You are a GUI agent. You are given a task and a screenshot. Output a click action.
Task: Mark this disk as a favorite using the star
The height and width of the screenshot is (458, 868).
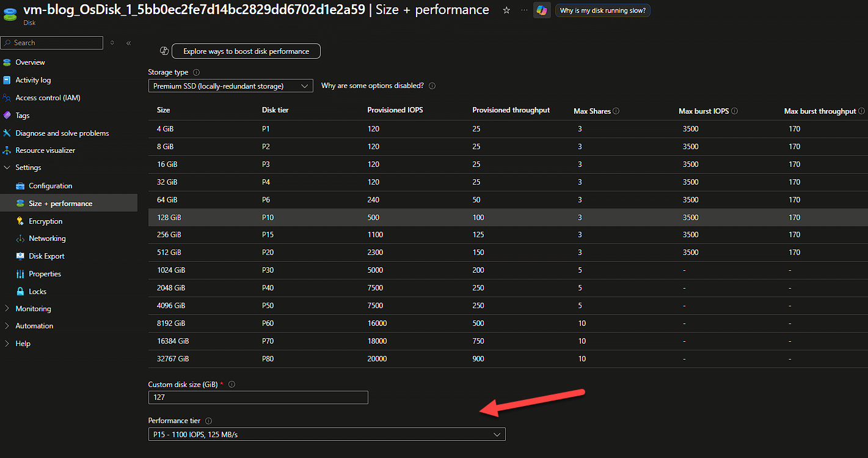506,10
